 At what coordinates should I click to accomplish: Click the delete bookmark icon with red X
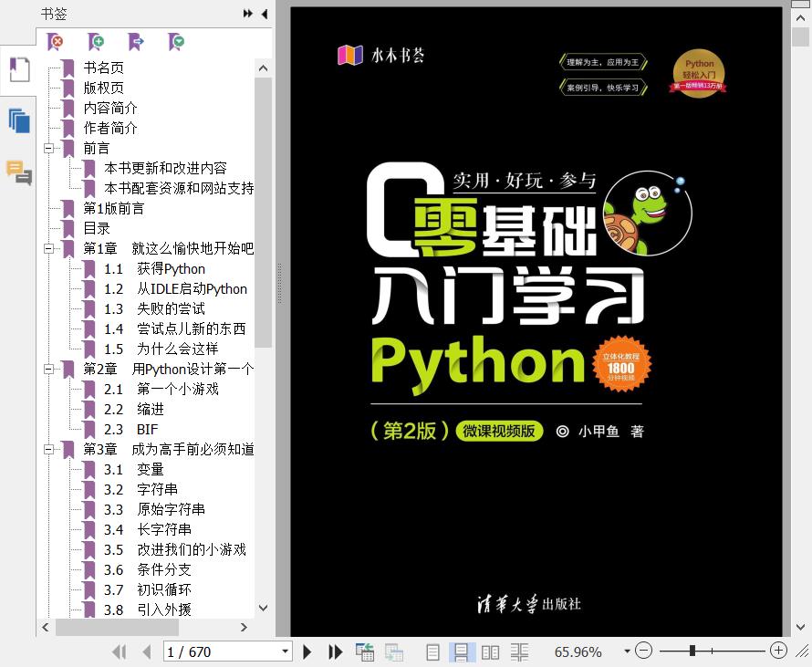point(55,41)
